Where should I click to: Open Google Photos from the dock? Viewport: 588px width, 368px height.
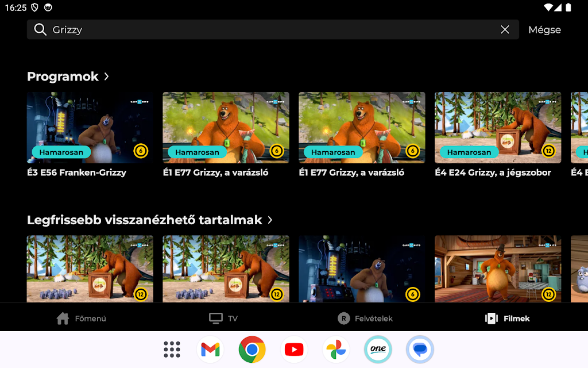336,349
